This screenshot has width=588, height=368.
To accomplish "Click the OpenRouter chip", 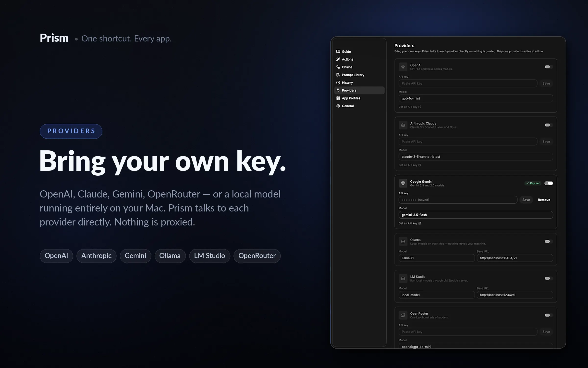I will tap(257, 256).
